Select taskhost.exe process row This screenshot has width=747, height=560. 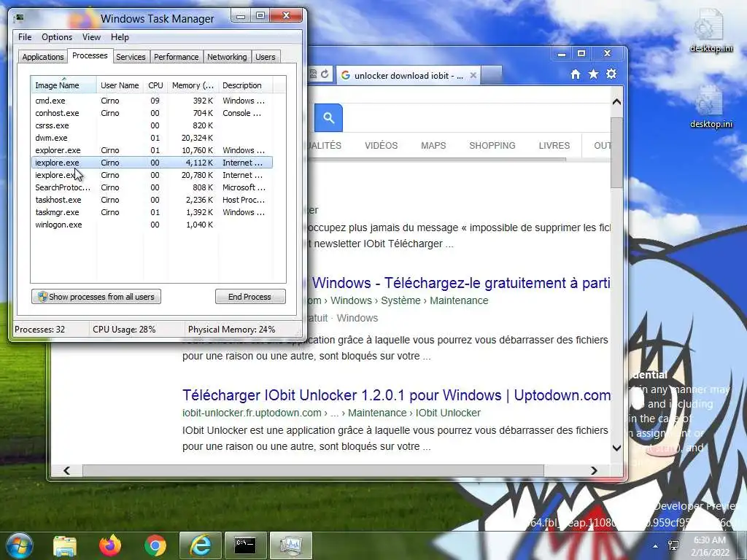pos(152,200)
